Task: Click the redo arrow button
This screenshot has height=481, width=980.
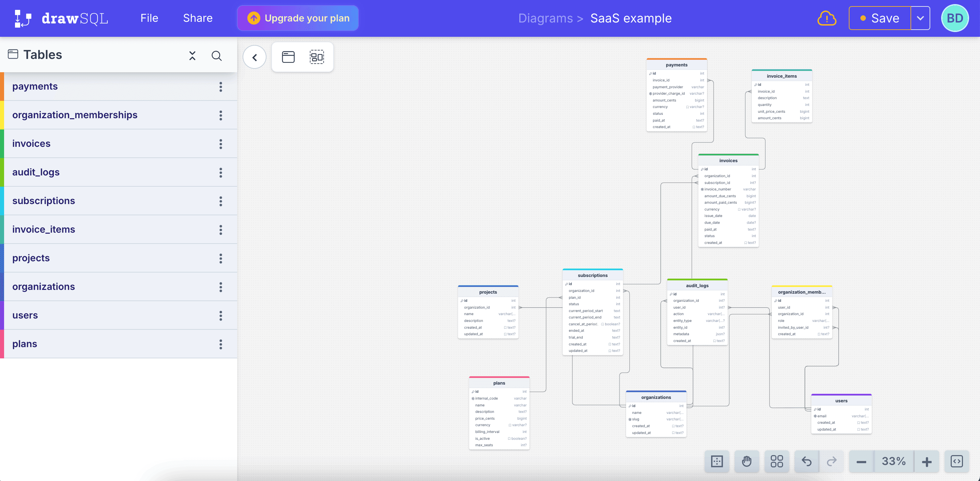Action: pyautogui.click(x=832, y=461)
